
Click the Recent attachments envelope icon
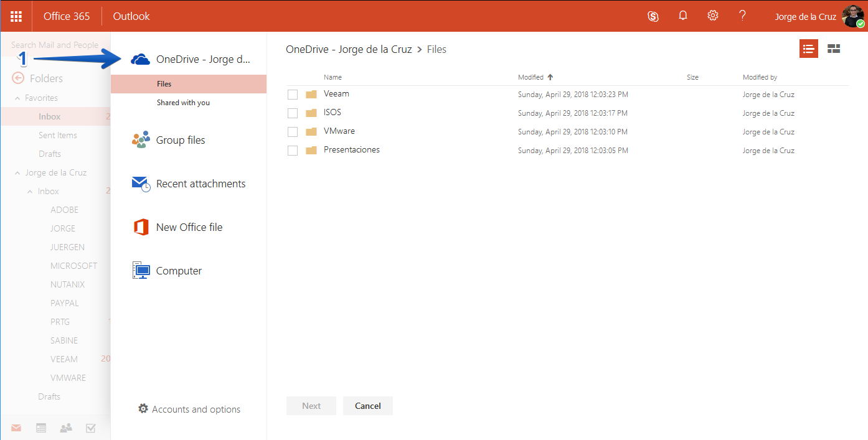point(141,184)
